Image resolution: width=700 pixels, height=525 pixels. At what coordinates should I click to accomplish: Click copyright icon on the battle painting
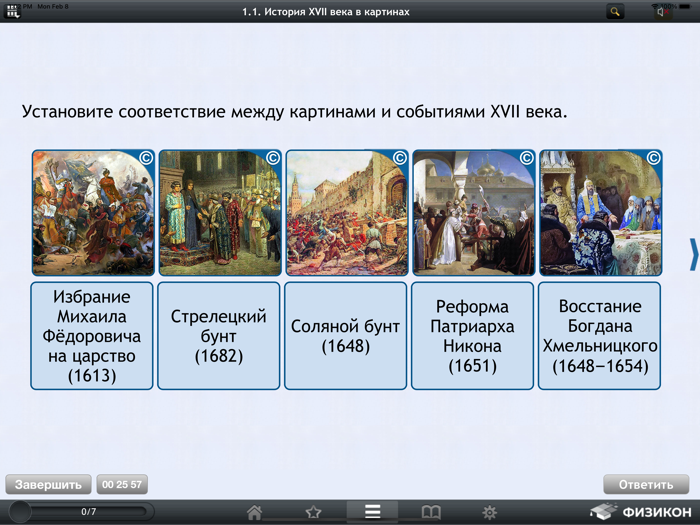[146, 158]
